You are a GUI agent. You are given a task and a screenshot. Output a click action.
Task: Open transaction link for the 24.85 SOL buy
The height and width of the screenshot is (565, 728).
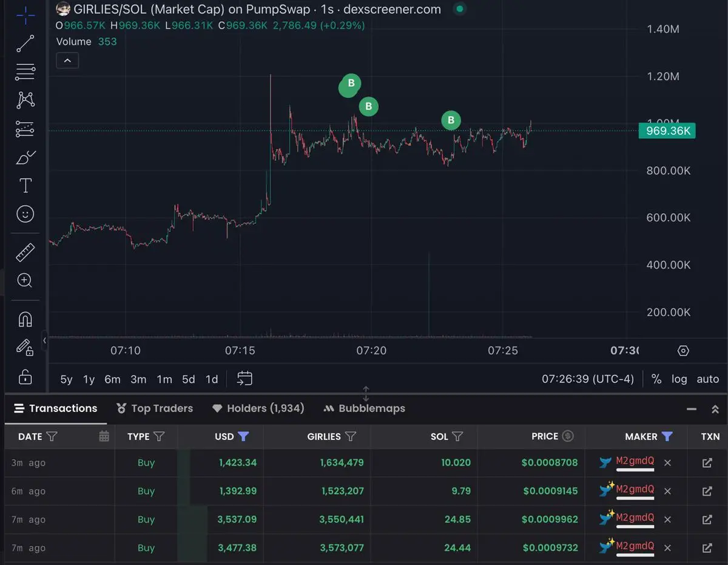click(707, 519)
